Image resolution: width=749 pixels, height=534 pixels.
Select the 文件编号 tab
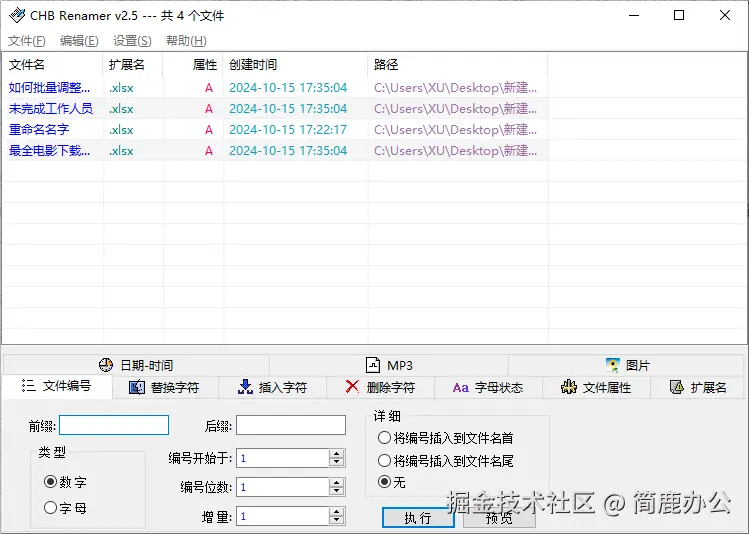pos(57,386)
